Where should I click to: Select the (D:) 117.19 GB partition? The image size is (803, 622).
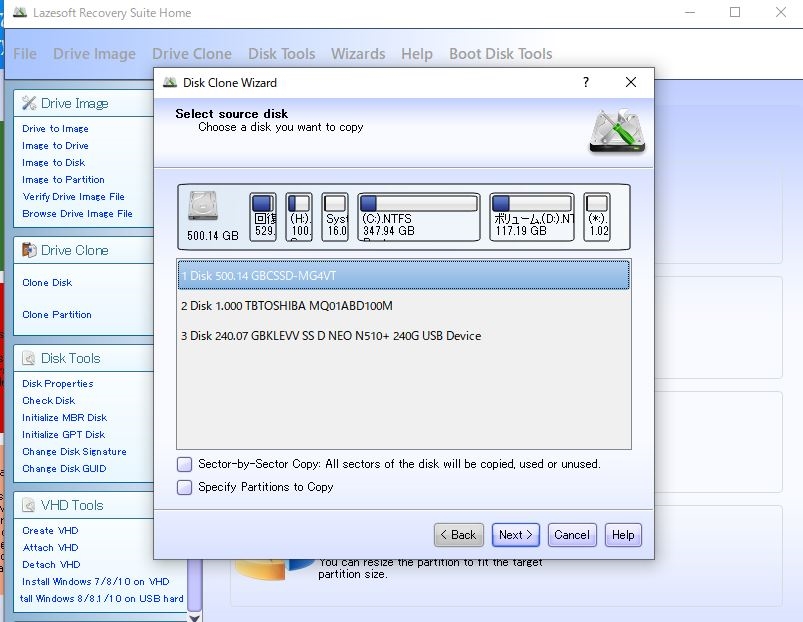(532, 217)
